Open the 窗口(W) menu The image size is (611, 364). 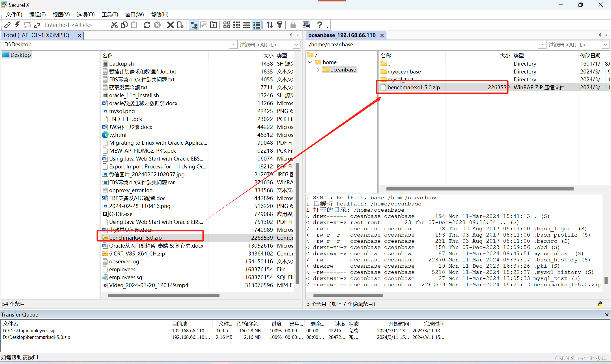pyautogui.click(x=134, y=15)
